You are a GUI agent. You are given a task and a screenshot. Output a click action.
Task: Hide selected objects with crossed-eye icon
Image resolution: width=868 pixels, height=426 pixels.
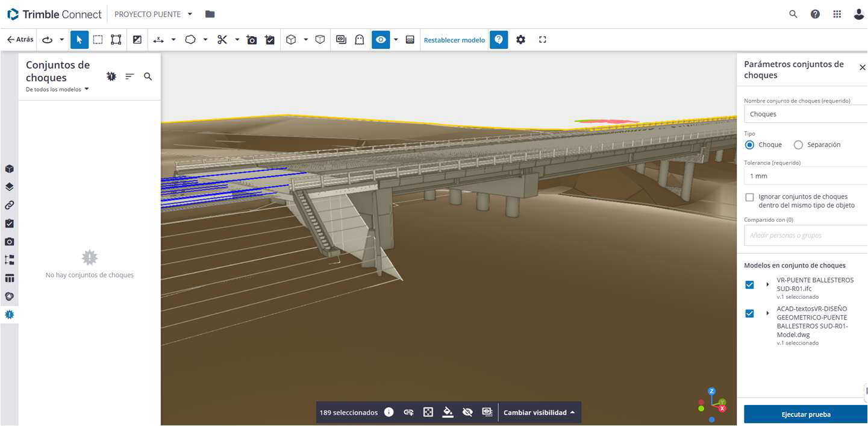point(467,412)
